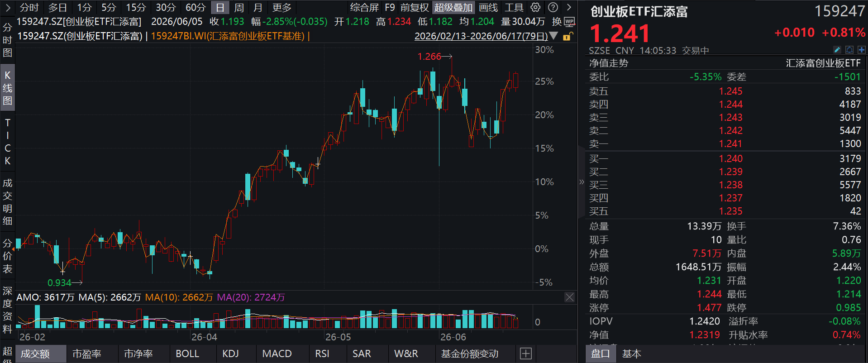Show more toolbar items with right chevron
Viewport: 868px width, 363px height.
569,7
